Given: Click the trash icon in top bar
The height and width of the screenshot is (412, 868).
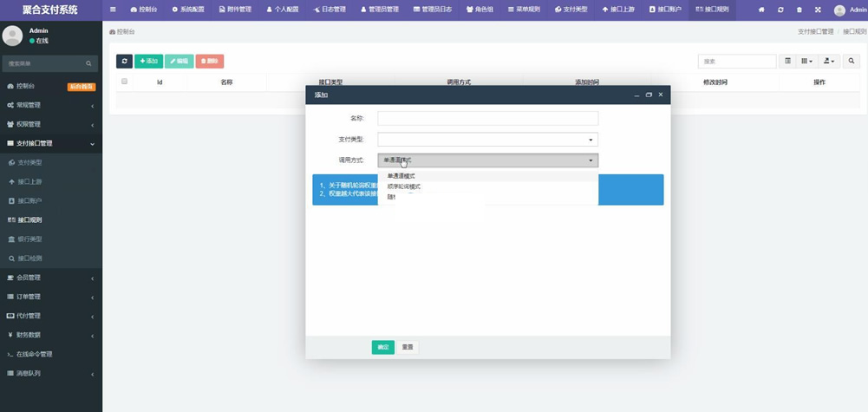Looking at the screenshot, I should click(799, 10).
